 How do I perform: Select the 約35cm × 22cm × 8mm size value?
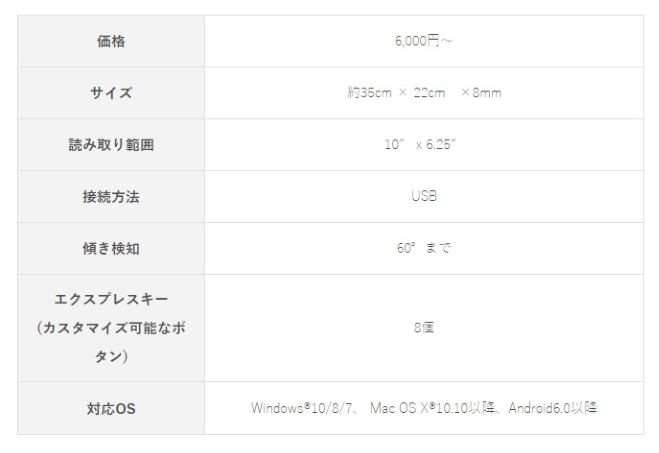[424, 93]
